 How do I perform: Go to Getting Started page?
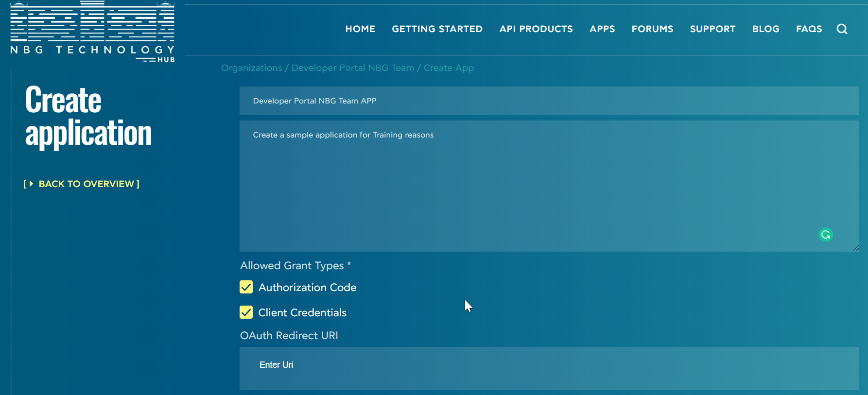point(437,29)
